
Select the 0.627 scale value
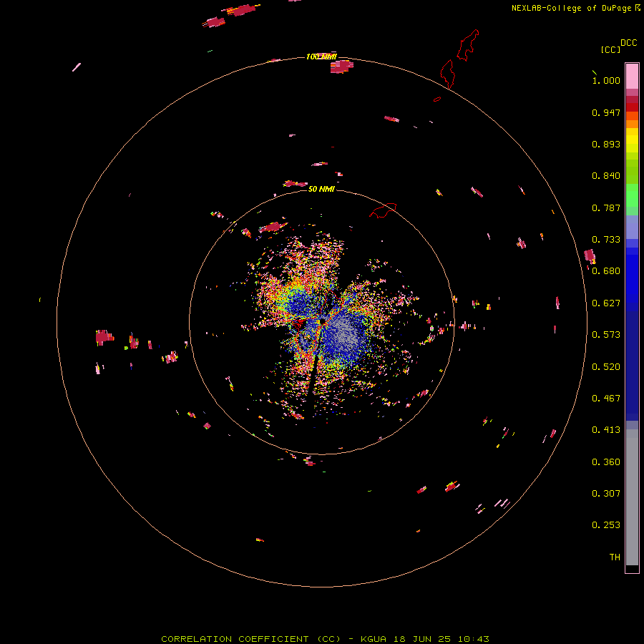[606, 303]
